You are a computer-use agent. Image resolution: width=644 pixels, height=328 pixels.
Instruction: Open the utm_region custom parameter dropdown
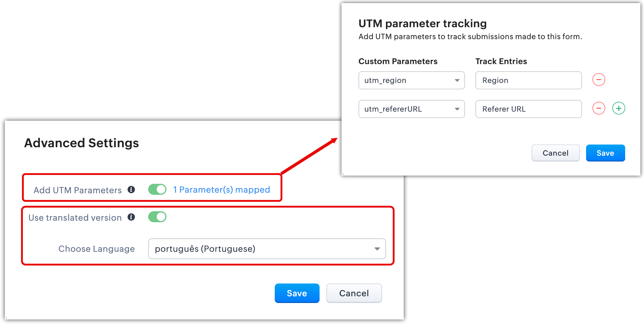[411, 80]
